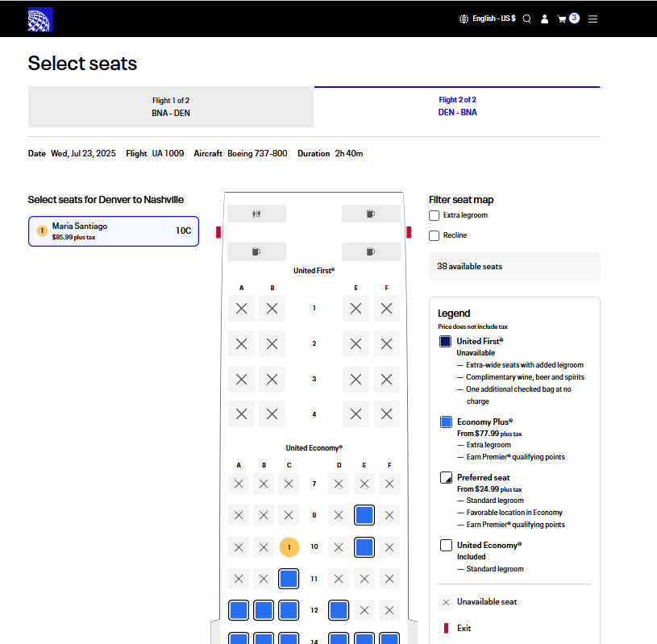Select available seat 12D

[339, 610]
